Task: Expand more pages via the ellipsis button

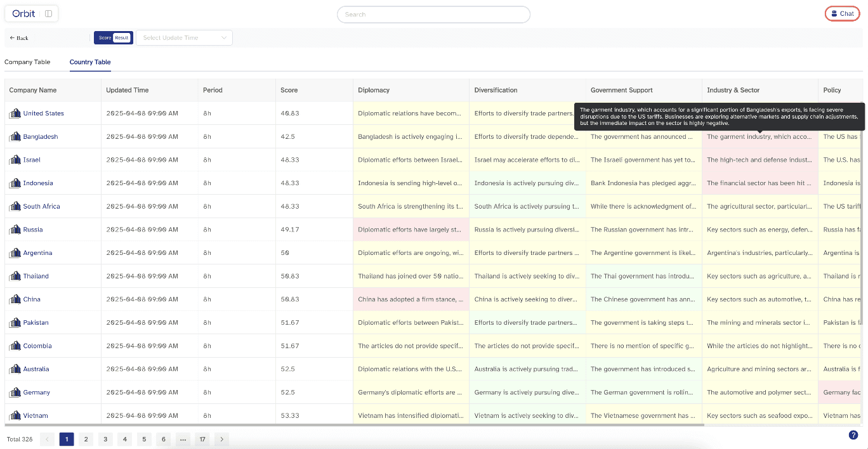Action: point(183,439)
